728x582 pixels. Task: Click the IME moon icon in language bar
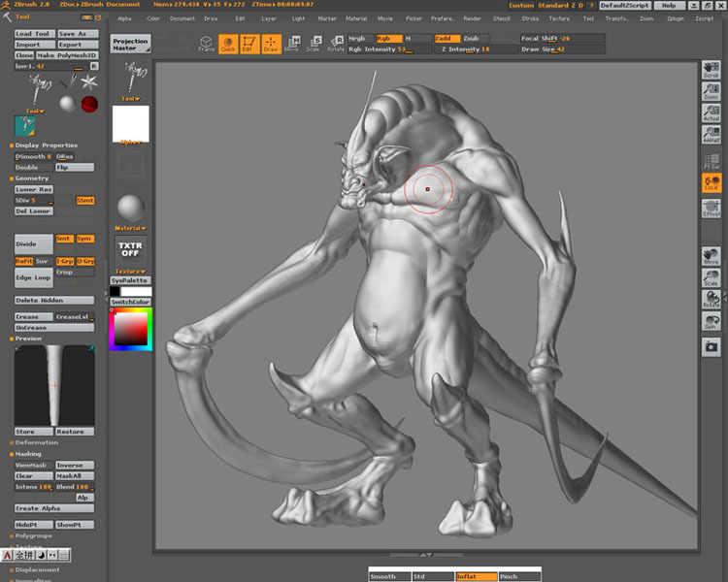pyautogui.click(x=41, y=555)
